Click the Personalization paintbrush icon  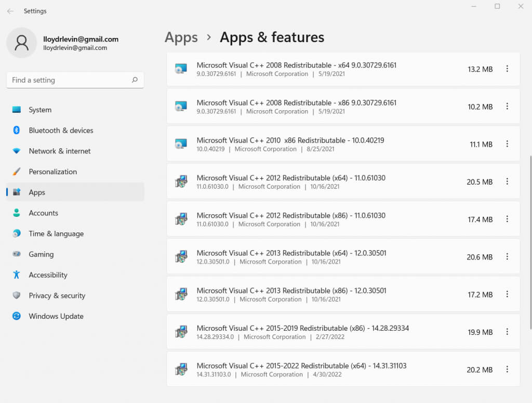coord(17,172)
